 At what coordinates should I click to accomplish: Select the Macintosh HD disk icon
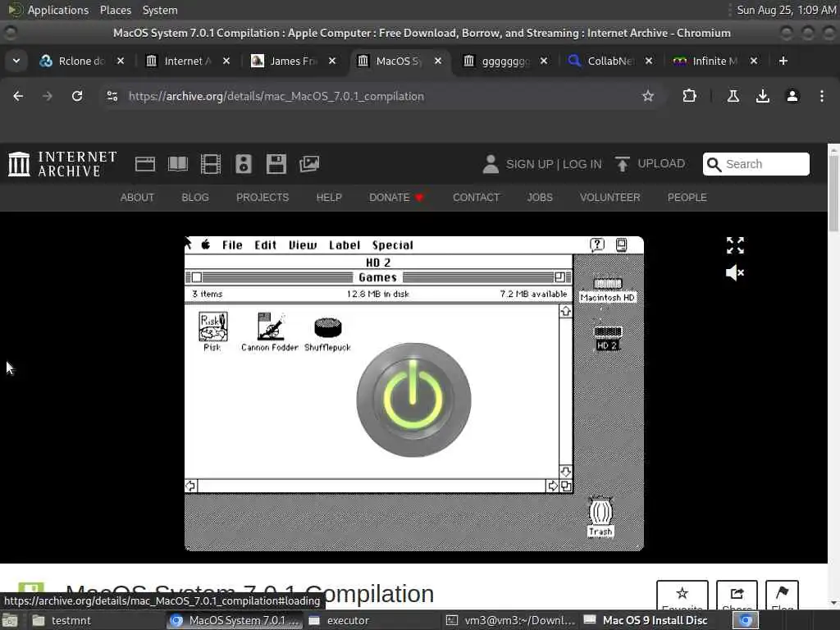tap(607, 290)
